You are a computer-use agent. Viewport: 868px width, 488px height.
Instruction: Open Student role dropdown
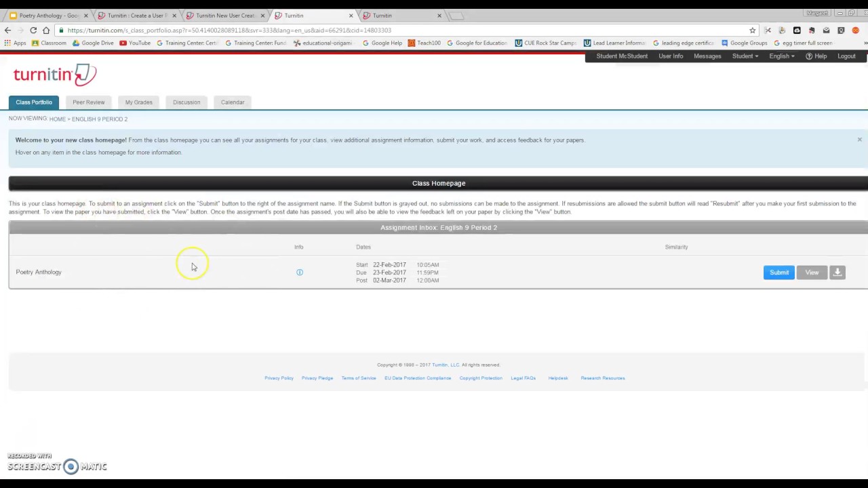745,56
